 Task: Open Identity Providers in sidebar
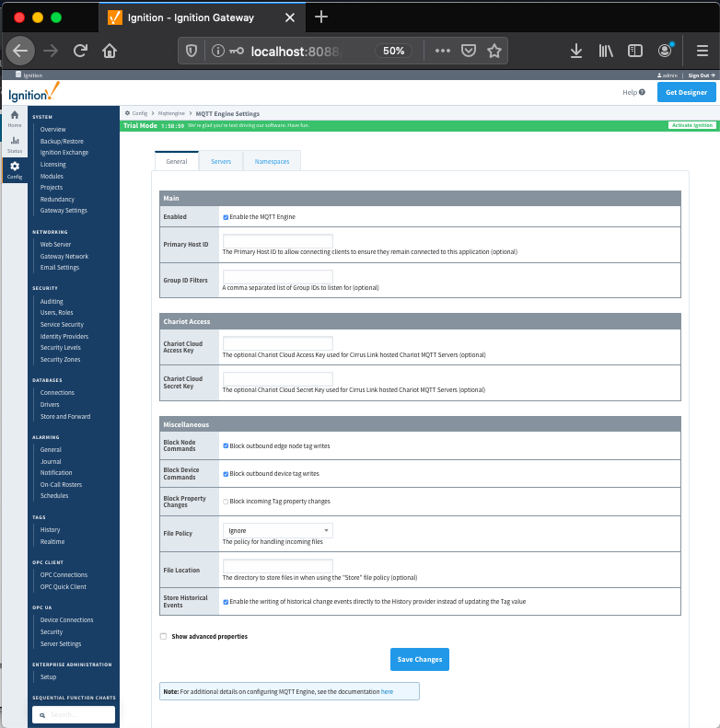click(x=64, y=336)
